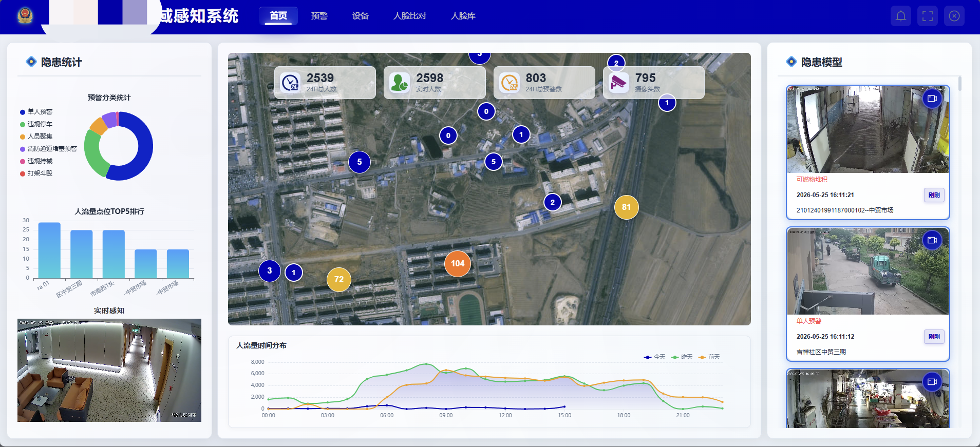The width and height of the screenshot is (980, 447).
Task: Click the 隐患模型 panel title
Action: pyautogui.click(x=822, y=62)
